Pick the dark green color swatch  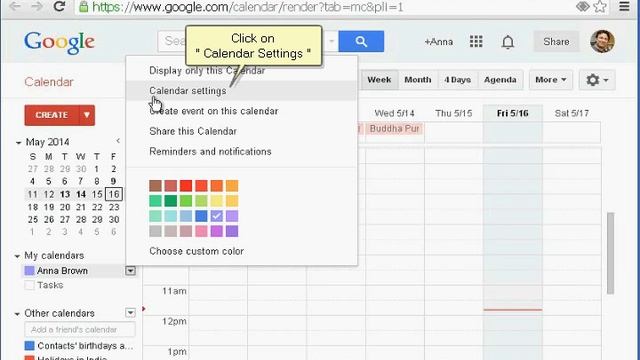(x=171, y=201)
